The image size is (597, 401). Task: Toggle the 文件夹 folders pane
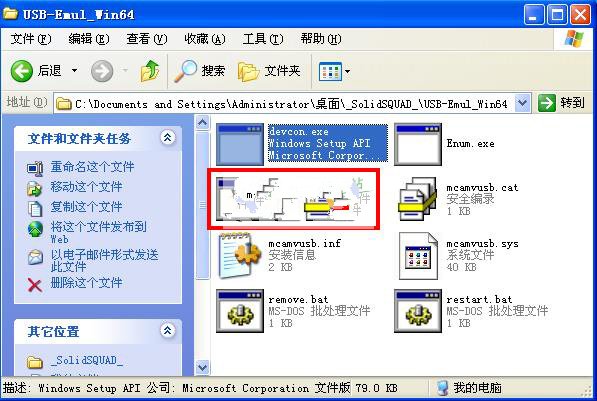coord(269,71)
